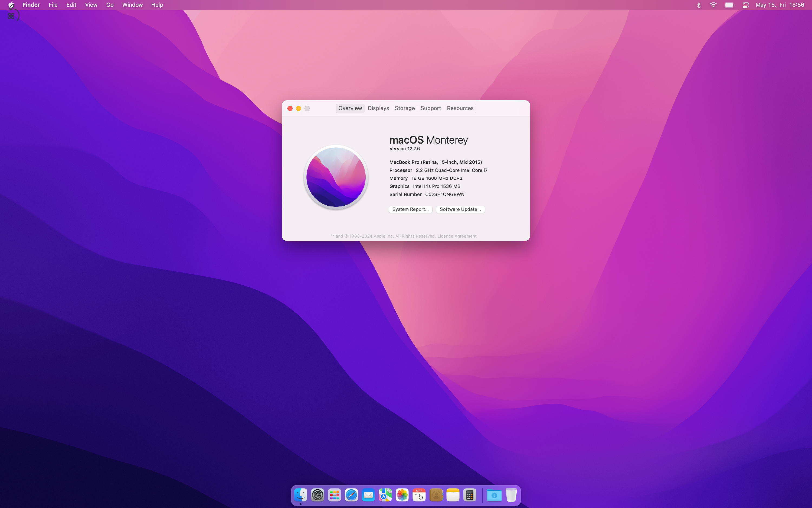Switch to the Displays tab
The width and height of the screenshot is (812, 508).
coord(378,108)
